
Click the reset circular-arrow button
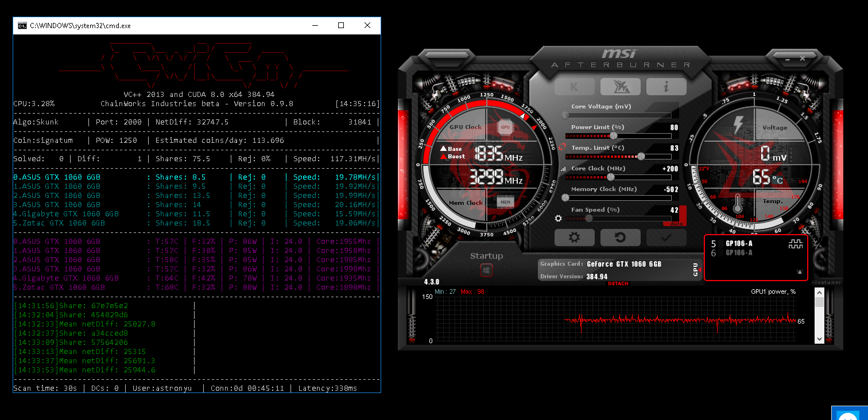tap(620, 237)
